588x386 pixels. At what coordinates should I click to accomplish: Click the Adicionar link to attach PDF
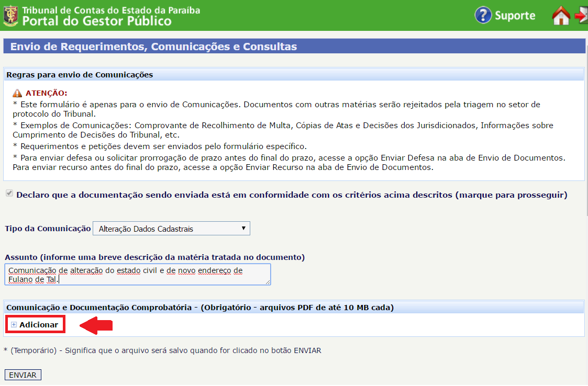pos(39,325)
